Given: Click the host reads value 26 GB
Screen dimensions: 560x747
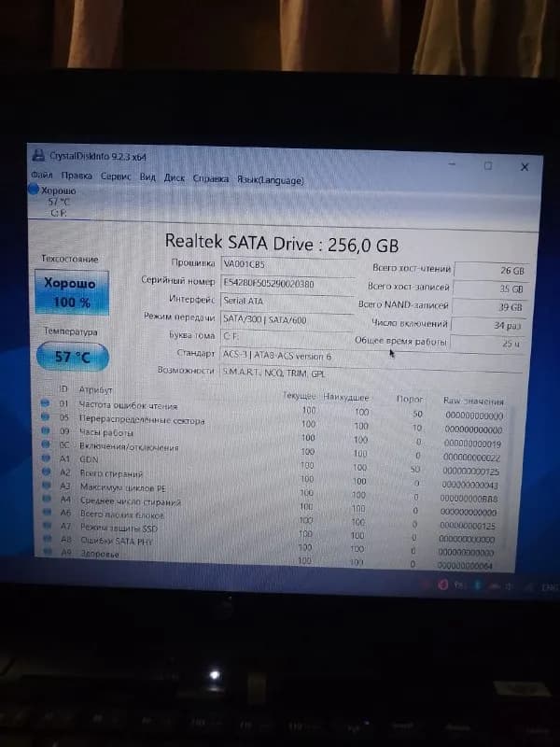Looking at the screenshot, I should pyautogui.click(x=490, y=270).
